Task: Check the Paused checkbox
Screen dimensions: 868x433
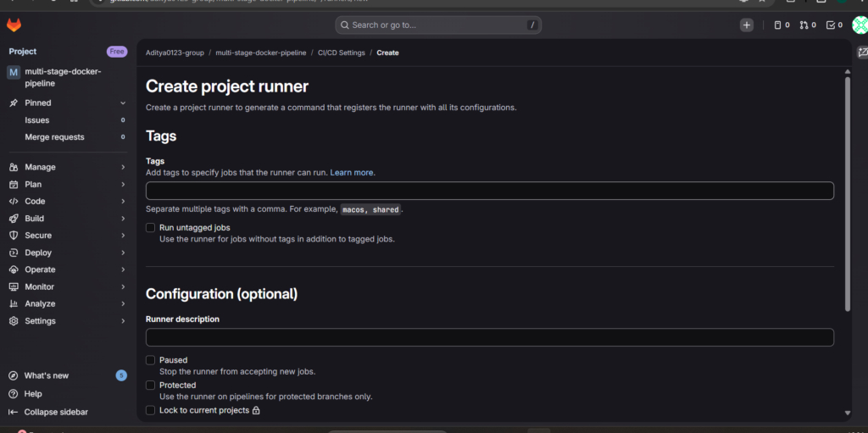Action: 150,360
